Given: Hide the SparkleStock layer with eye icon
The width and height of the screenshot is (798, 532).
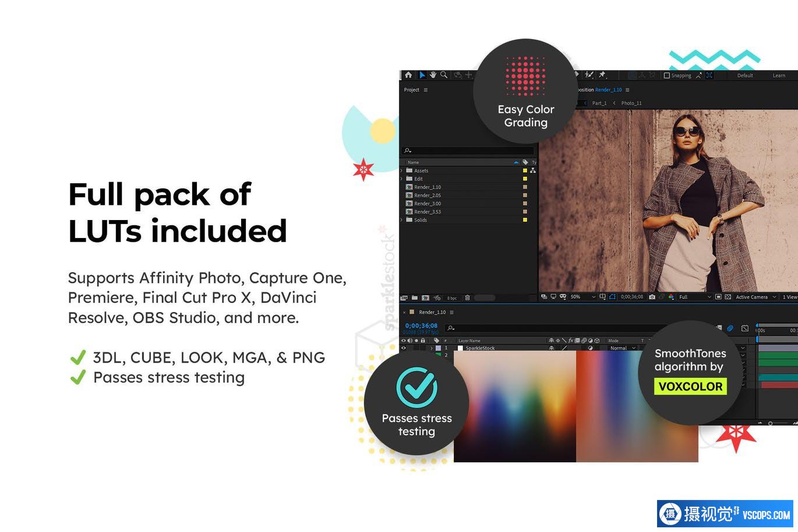Looking at the screenshot, I should pos(404,348).
